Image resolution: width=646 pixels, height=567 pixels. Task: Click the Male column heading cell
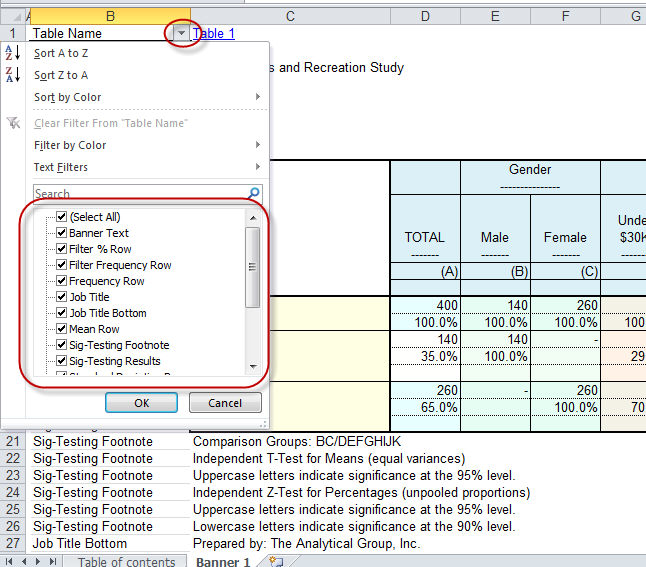pos(495,228)
